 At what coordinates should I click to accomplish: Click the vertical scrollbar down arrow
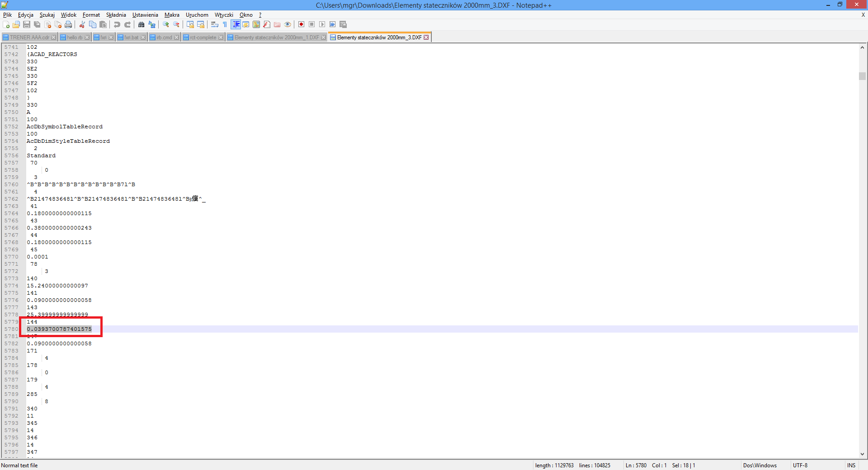pos(862,454)
